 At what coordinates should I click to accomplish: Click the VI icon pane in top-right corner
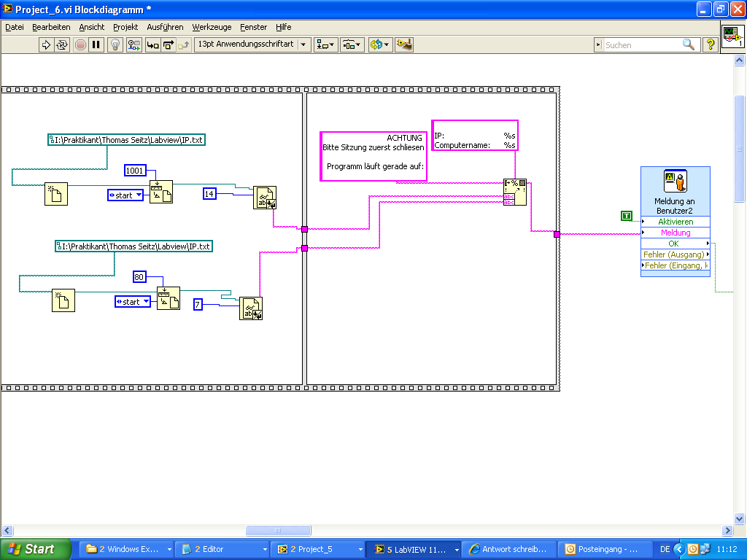[732, 36]
